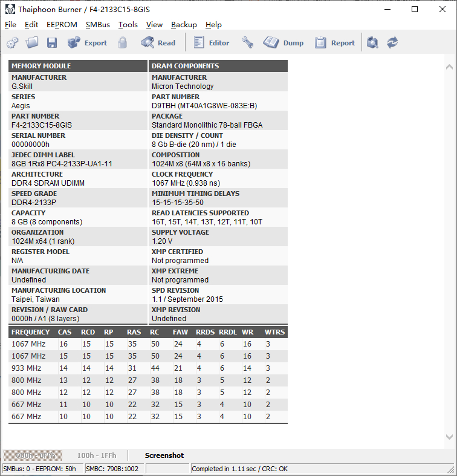Screen dimensions: 457x476
Task: Open the Report toolbar button
Action: 335,43
